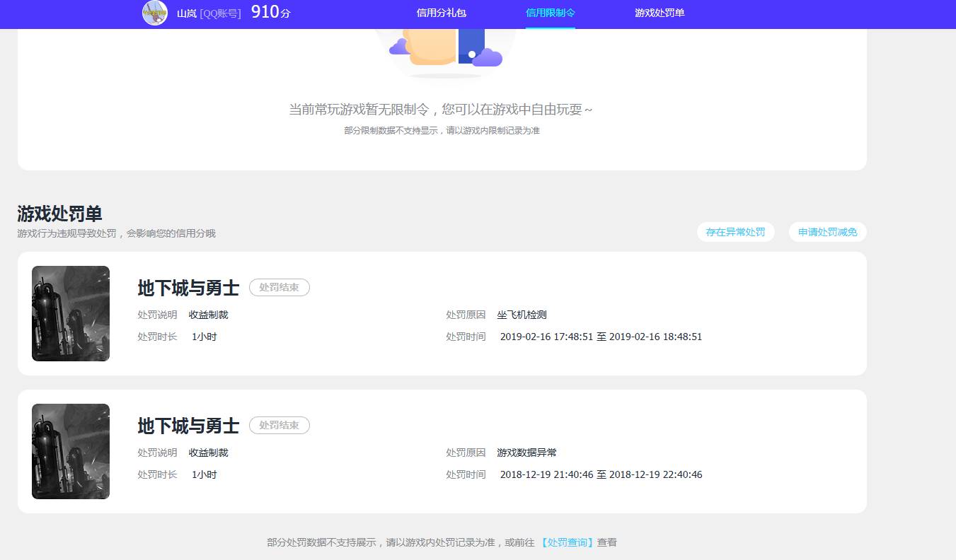Click the 坐飞机检测 penalty reason text
Screen dimensions: 956x560
523,315
